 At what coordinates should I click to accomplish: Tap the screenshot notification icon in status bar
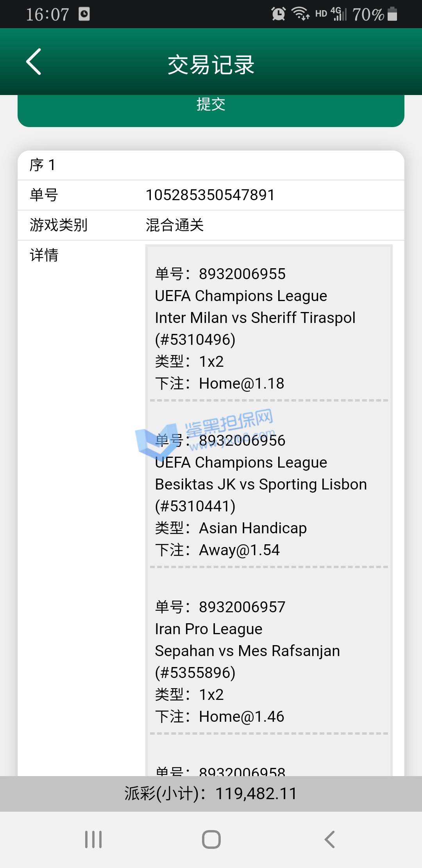[84, 14]
